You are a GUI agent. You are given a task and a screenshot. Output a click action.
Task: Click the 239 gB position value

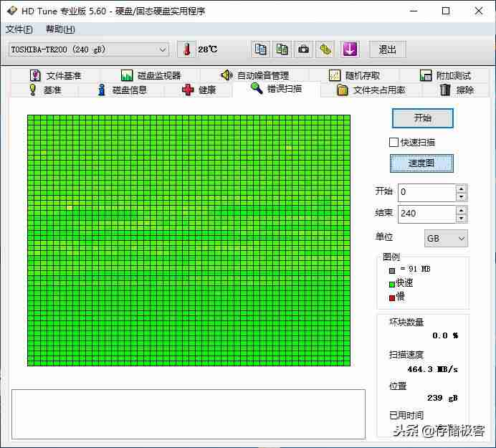coord(442,398)
